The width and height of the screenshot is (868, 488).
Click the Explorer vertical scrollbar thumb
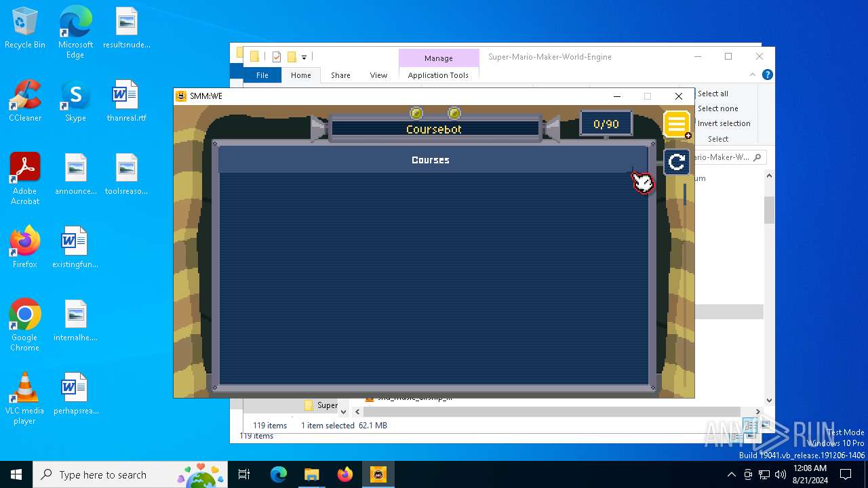[x=769, y=211]
